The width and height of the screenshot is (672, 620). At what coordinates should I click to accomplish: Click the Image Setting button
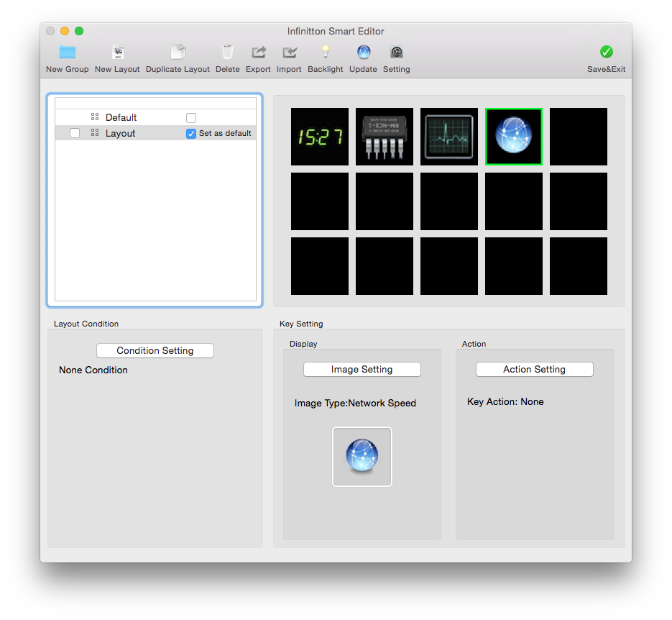point(362,370)
